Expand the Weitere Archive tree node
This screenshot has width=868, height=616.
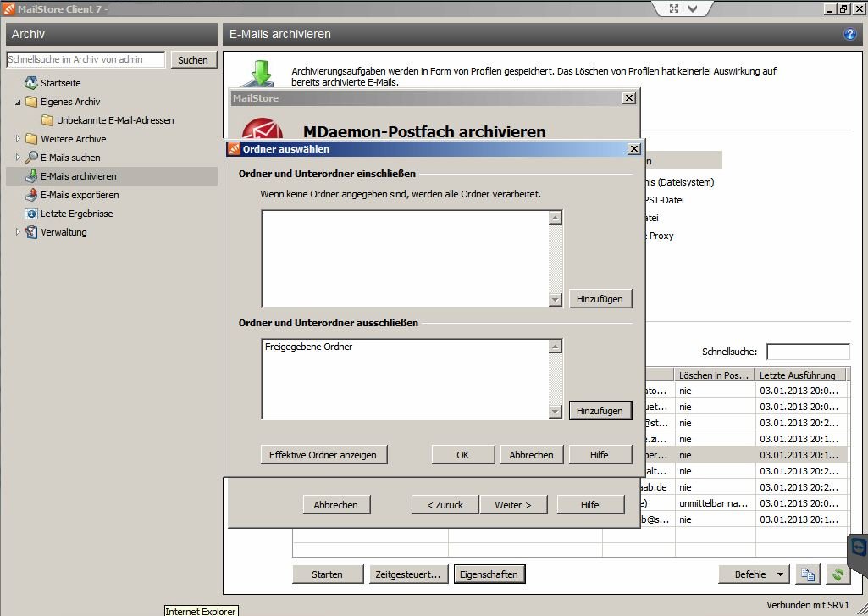coord(18,139)
